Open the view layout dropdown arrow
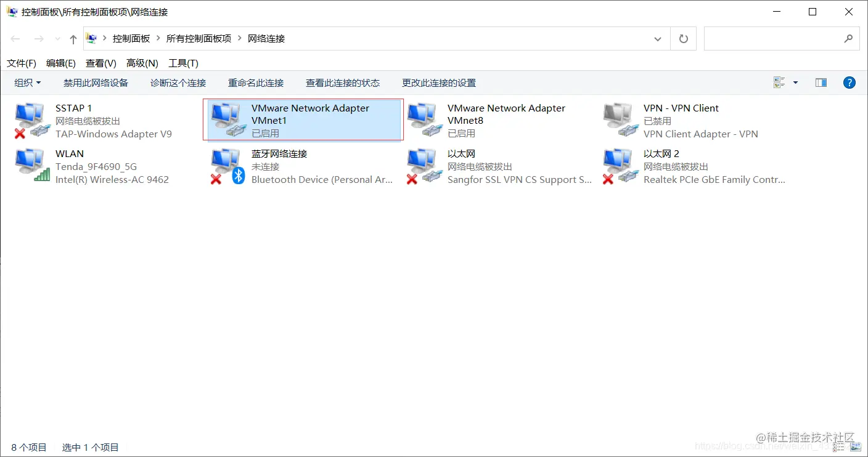The image size is (868, 457). coord(795,82)
